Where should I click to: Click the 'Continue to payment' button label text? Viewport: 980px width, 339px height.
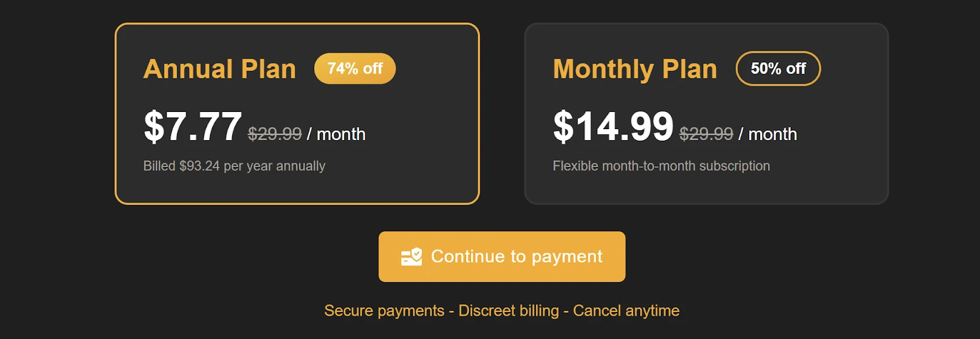tap(516, 256)
